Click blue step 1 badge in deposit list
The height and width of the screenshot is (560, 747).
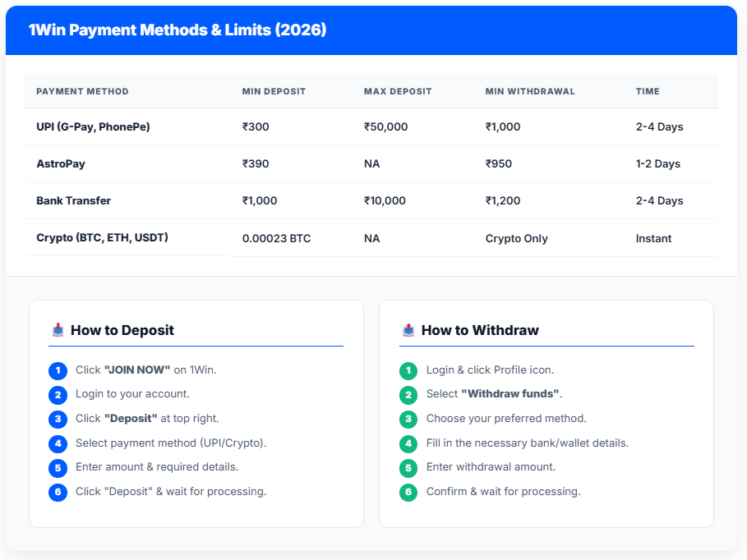click(x=58, y=370)
